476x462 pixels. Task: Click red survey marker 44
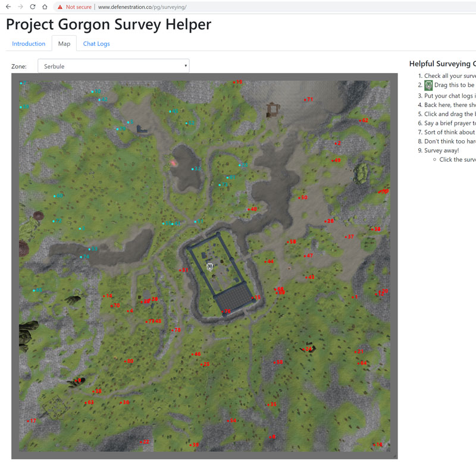(269, 261)
